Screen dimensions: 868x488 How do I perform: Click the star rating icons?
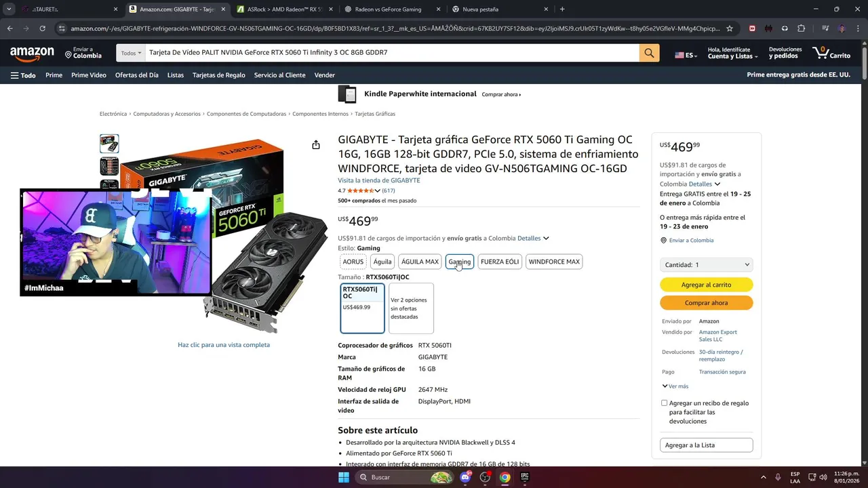point(360,190)
